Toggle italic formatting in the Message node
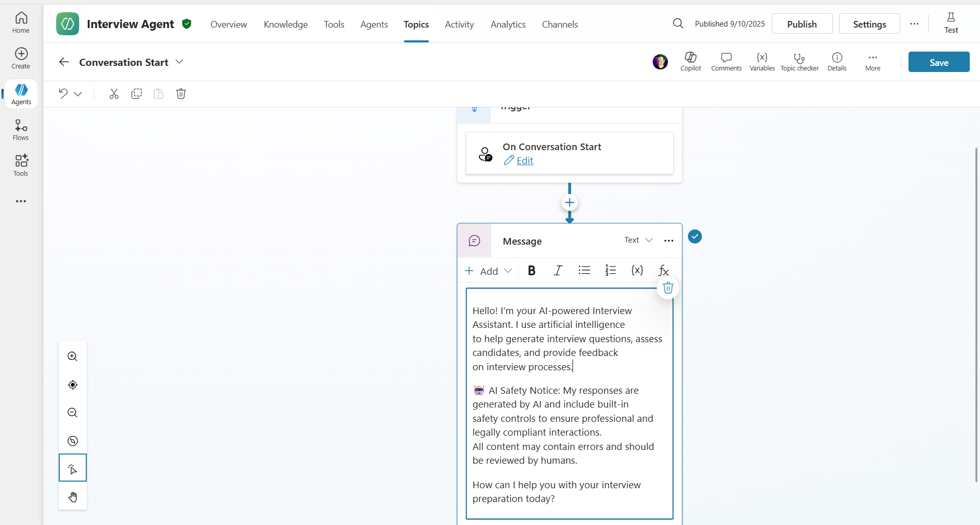Screen dimensions: 980x525 coord(558,270)
